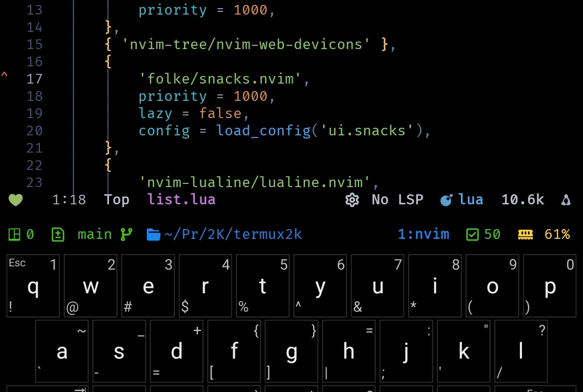
Task: Click the list.lua filename in the statusline
Action: pyautogui.click(x=181, y=200)
